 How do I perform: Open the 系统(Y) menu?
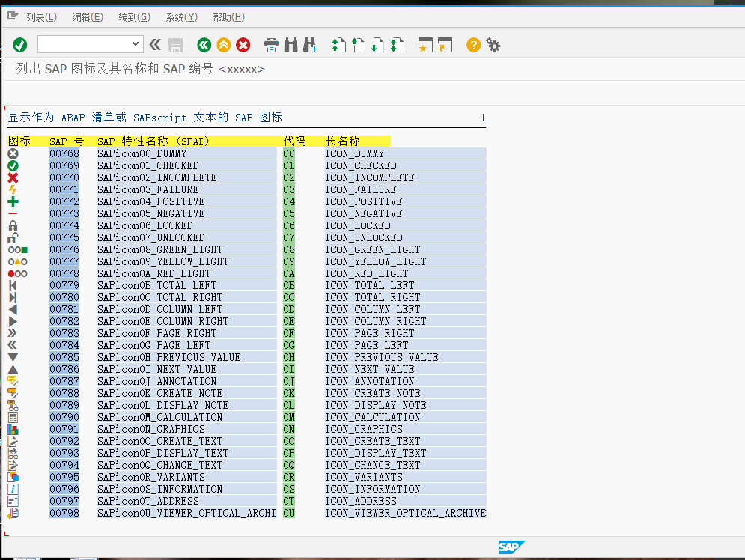181,16
